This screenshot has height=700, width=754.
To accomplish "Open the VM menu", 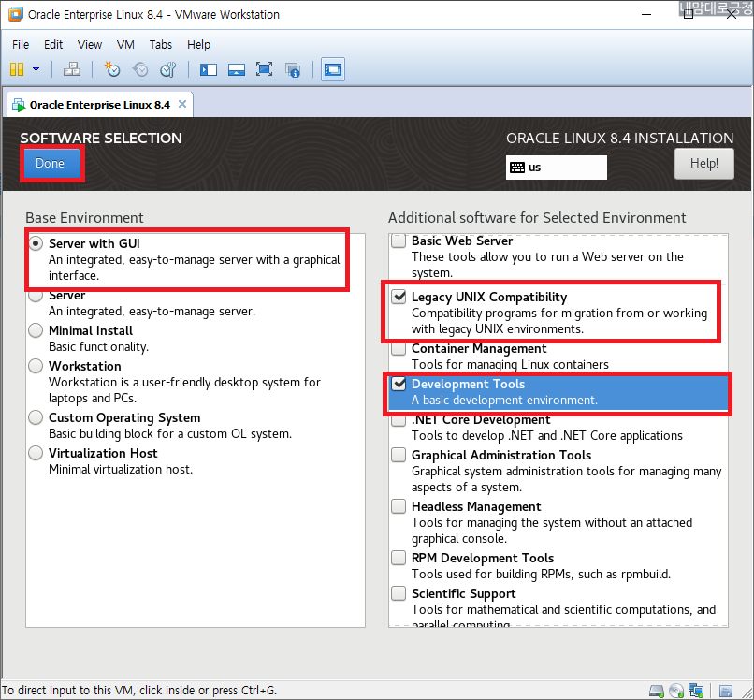I will click(x=125, y=45).
